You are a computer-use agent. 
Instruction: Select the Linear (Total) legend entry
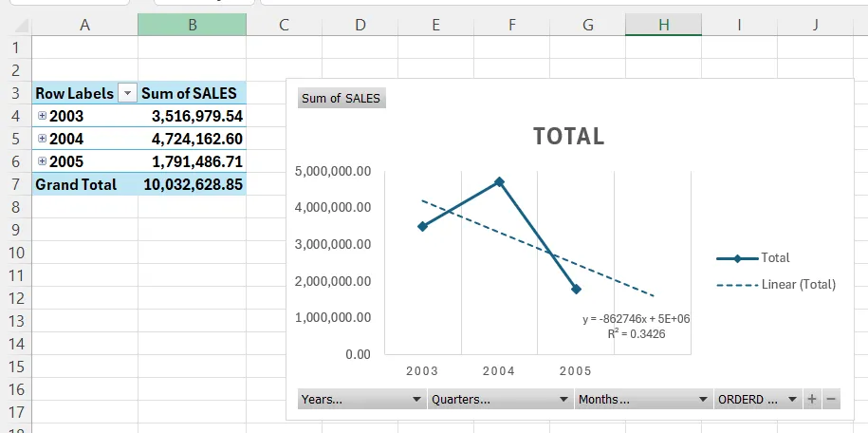click(x=776, y=285)
